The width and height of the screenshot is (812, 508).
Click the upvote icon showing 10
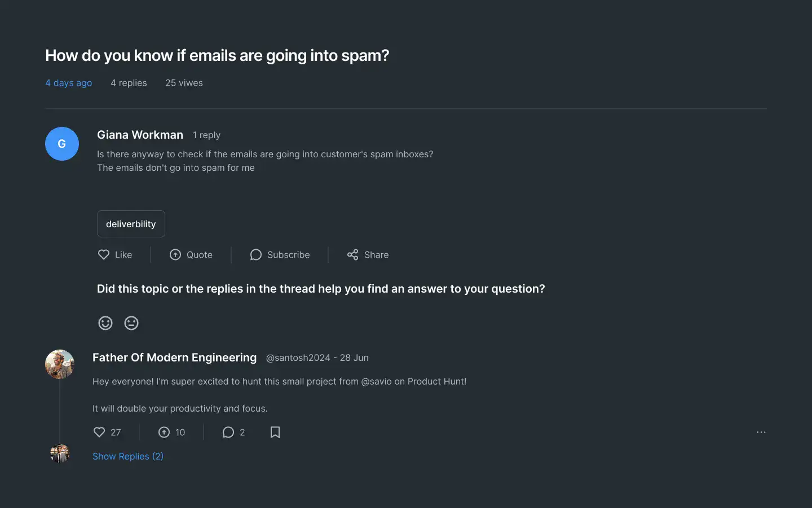pyautogui.click(x=164, y=432)
